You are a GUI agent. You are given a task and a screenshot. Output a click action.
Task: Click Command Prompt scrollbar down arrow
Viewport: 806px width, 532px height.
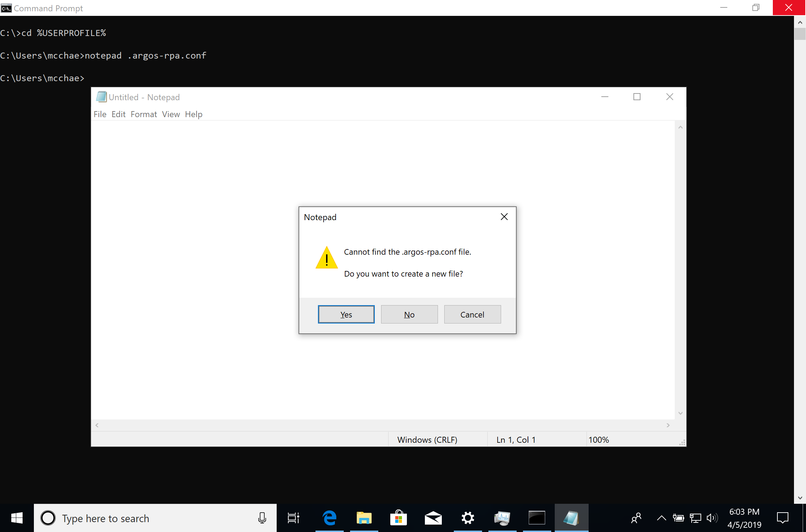(x=800, y=498)
